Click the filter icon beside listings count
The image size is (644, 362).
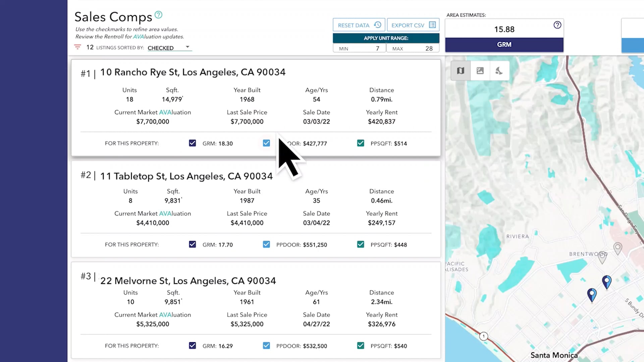pos(77,47)
